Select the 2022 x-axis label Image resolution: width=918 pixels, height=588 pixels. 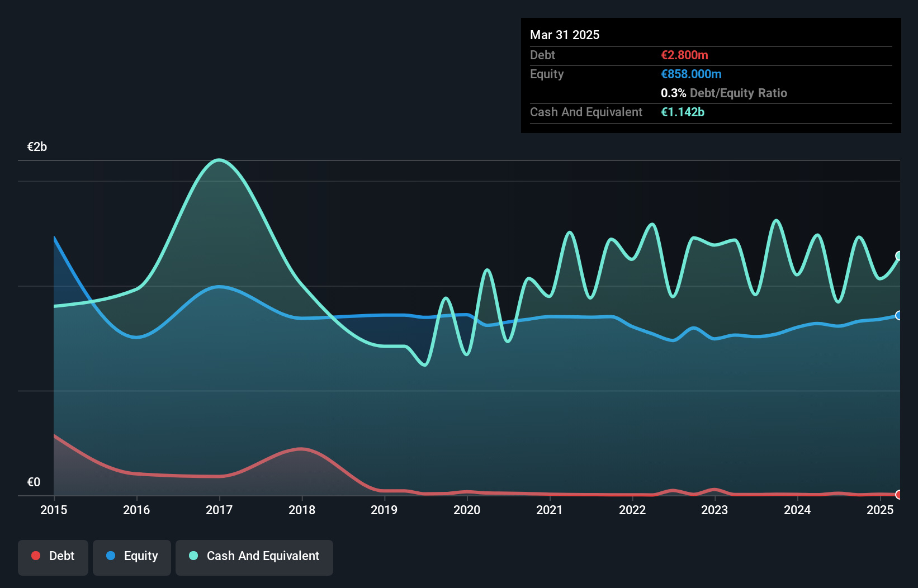tap(632, 510)
